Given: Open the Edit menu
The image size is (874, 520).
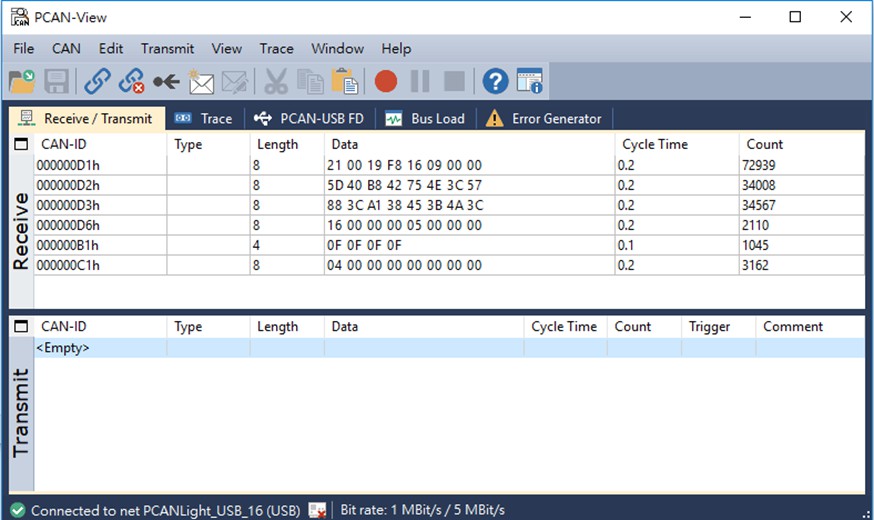Looking at the screenshot, I should (x=111, y=48).
